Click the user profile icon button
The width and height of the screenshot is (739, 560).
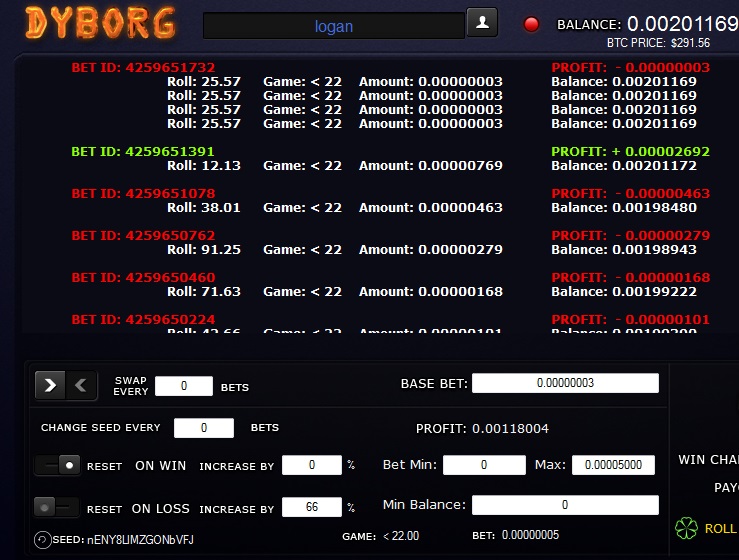[x=482, y=22]
